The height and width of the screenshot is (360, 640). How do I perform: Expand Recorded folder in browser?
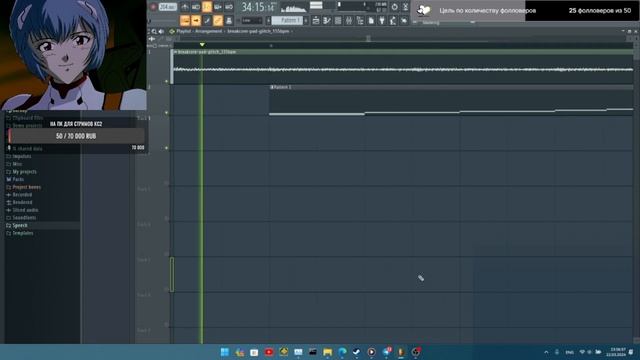(x=22, y=195)
